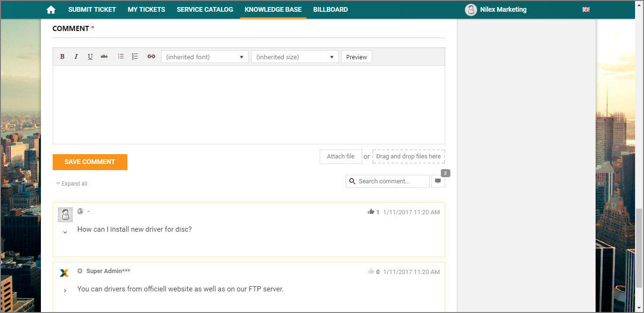Click the Save Comment button
This screenshot has height=313, width=644.
(x=90, y=162)
